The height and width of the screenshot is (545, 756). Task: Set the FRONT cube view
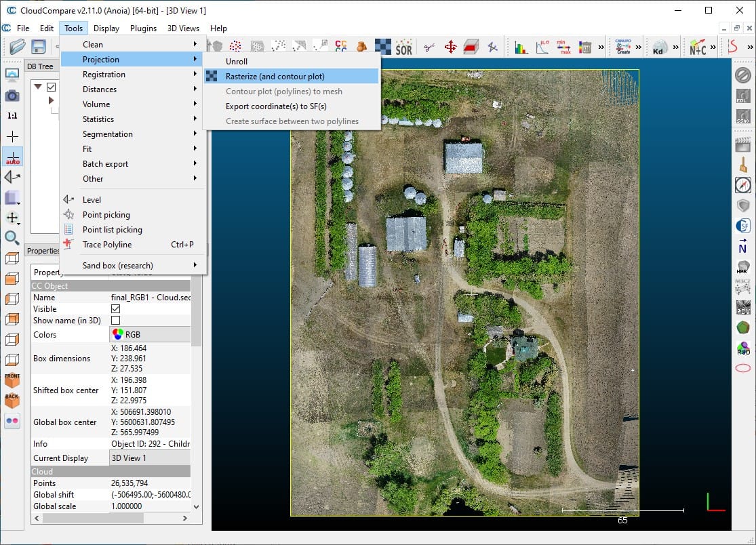tap(12, 380)
